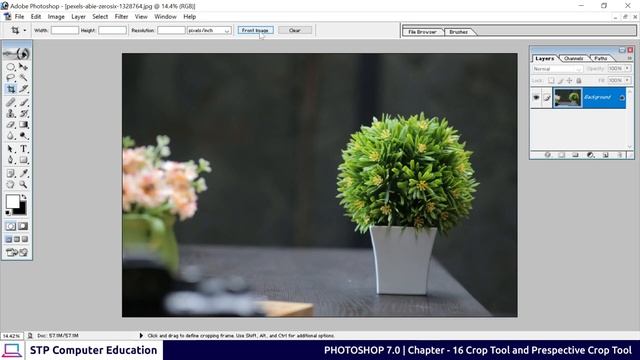Viewport: 640px width, 360px height.
Task: Select the Crop tool in the toolbox
Action: tap(11, 89)
